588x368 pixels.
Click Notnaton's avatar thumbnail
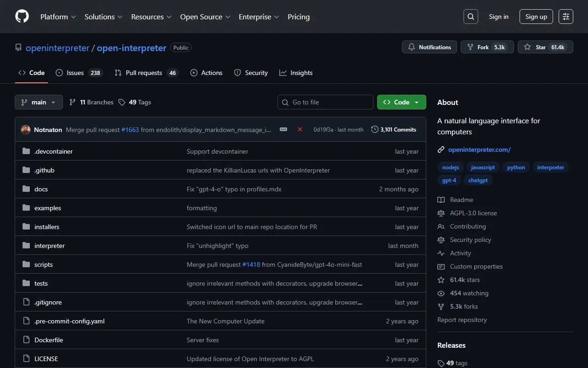(x=26, y=130)
